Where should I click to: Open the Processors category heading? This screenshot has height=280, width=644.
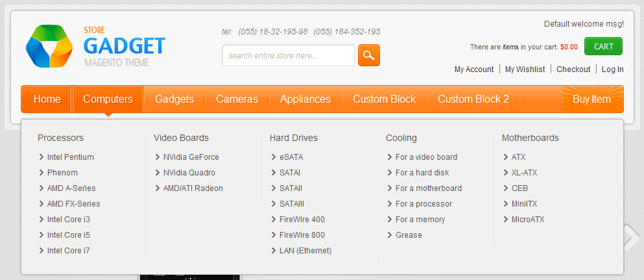point(60,138)
